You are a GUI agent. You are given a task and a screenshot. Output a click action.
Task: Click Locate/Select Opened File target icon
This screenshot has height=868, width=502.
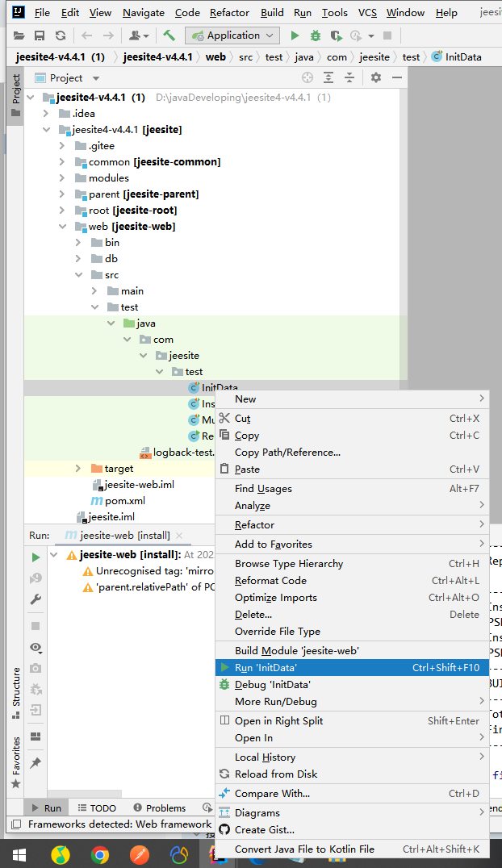[x=307, y=77]
